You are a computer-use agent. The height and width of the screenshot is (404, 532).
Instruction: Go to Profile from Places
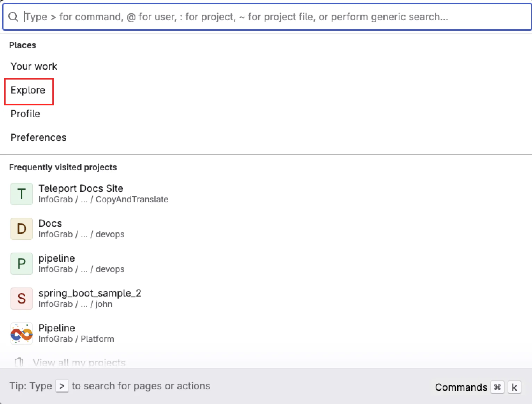(25, 114)
